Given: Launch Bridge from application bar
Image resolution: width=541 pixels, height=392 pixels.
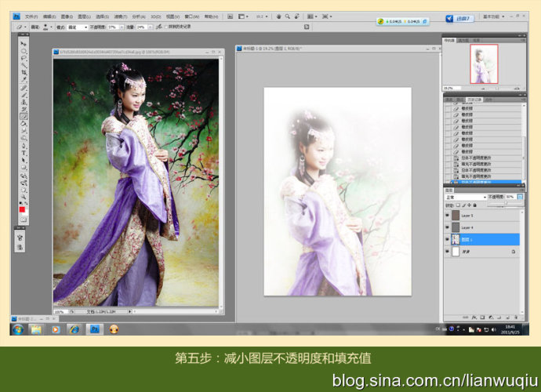Looking at the screenshot, I should pos(231,16).
